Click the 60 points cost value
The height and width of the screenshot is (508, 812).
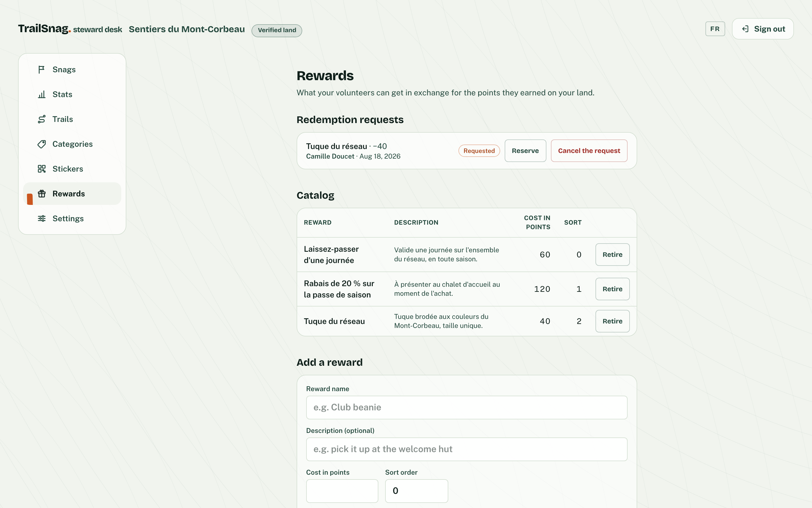[545, 255]
